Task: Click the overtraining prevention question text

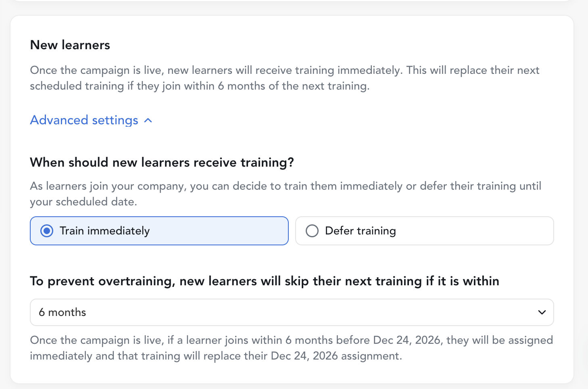Action: (x=264, y=281)
